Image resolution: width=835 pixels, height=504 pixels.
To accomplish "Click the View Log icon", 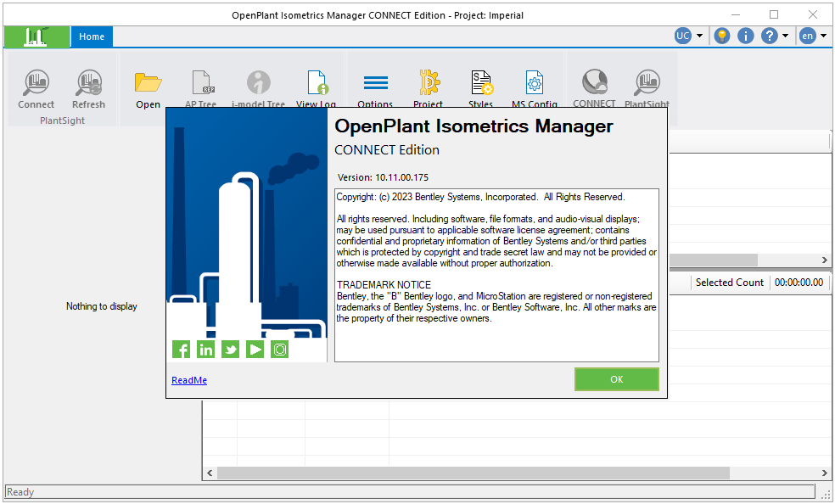I will pyautogui.click(x=317, y=82).
